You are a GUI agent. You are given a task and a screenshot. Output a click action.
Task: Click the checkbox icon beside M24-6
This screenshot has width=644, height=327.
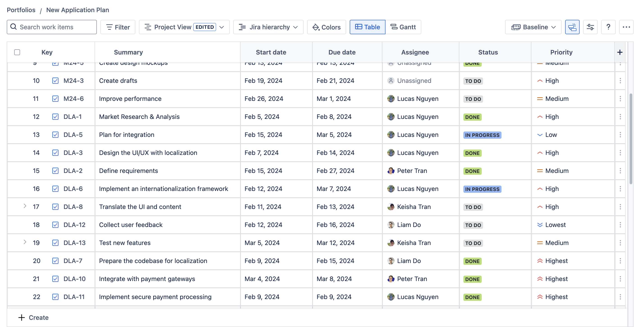point(55,99)
